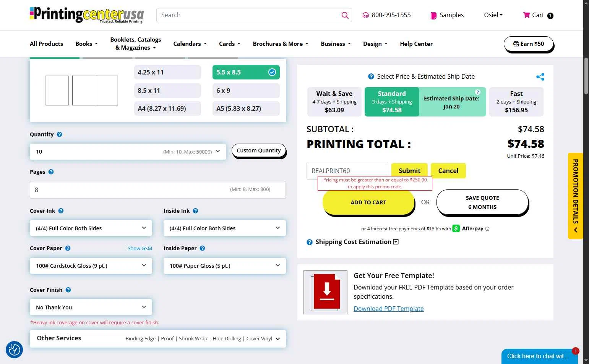
Task: Click the red PDF download icon
Action: 325,292
